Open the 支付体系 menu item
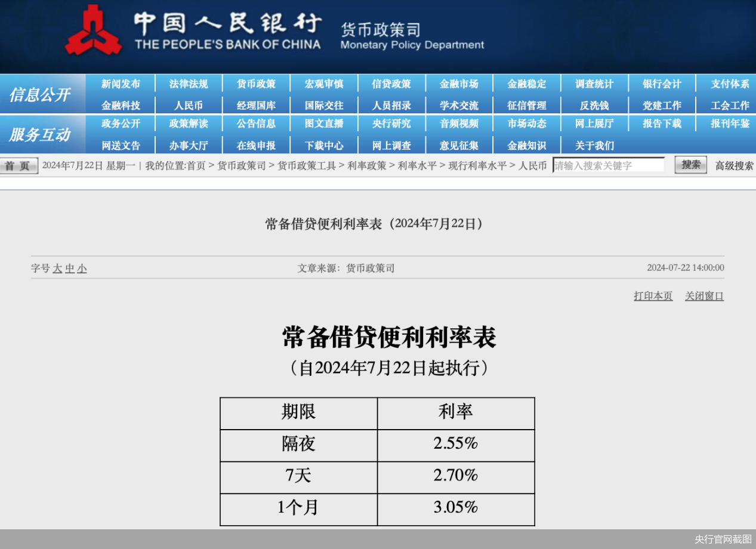Viewport: 756px width, 549px height. pyautogui.click(x=730, y=84)
